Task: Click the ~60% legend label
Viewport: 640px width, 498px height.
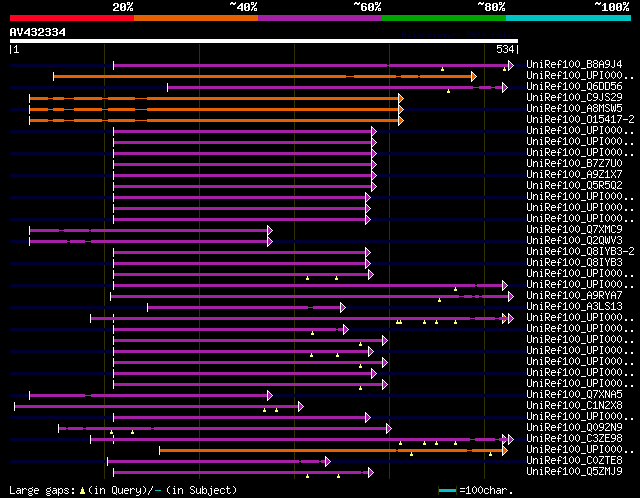Action: 367,7
